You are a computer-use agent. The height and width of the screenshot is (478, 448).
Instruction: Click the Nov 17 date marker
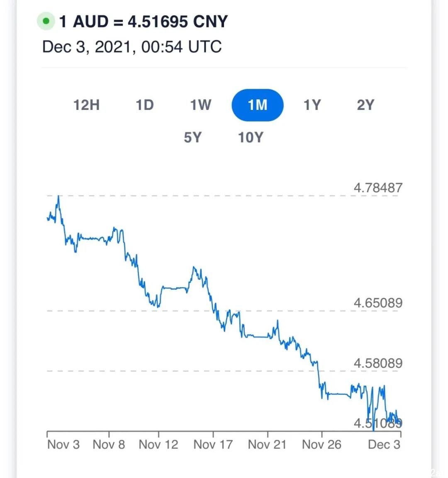(x=213, y=444)
